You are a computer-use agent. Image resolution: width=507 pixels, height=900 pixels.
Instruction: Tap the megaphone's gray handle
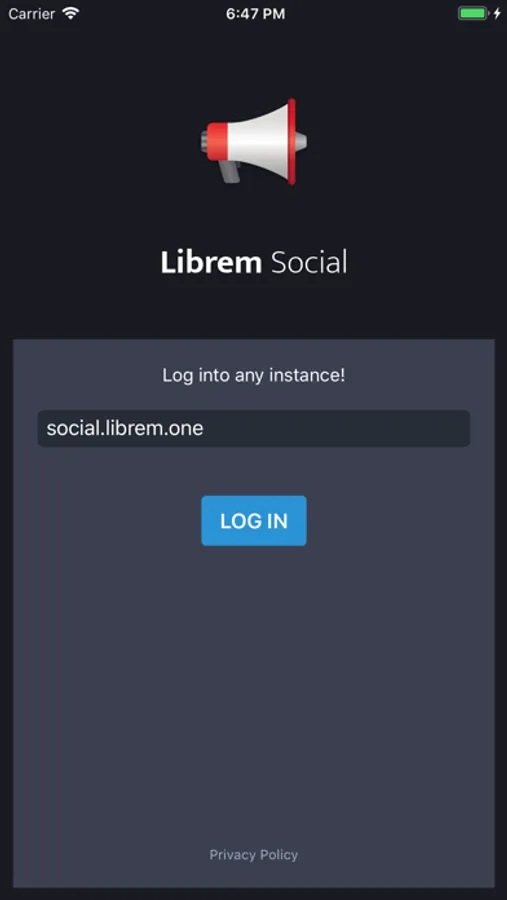229,171
